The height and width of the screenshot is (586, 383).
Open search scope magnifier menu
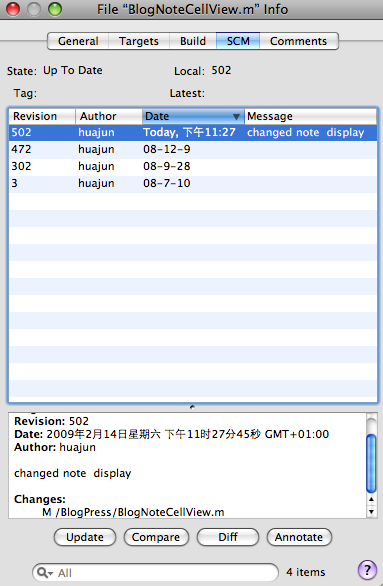pos(45,573)
